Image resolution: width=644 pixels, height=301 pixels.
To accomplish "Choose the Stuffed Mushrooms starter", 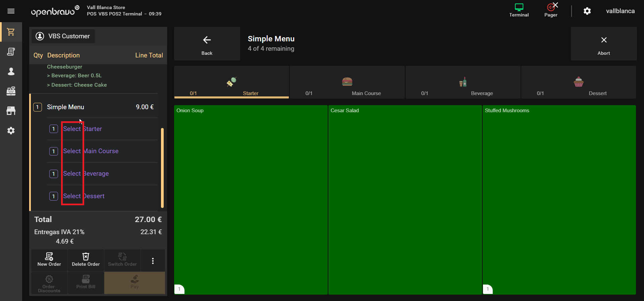I will coord(559,200).
